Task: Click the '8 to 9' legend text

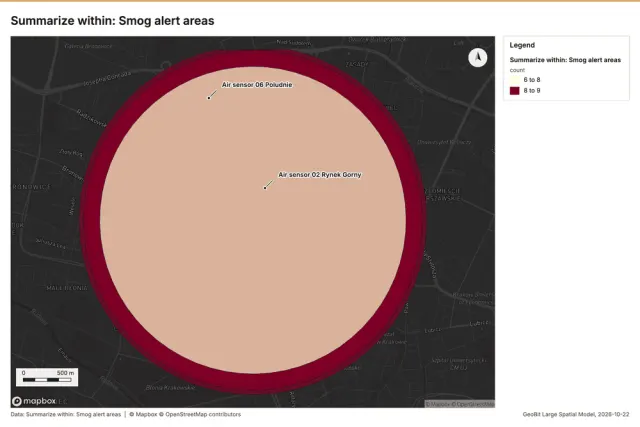Action: click(x=532, y=91)
